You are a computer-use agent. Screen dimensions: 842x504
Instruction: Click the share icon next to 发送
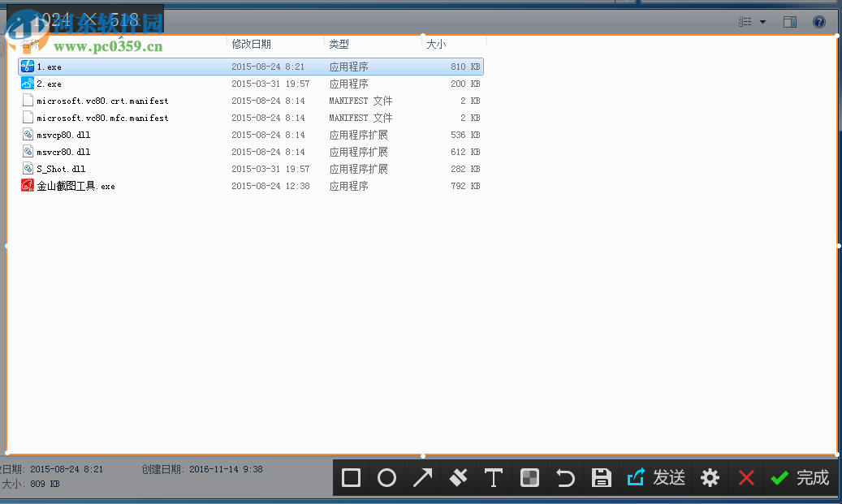(636, 477)
